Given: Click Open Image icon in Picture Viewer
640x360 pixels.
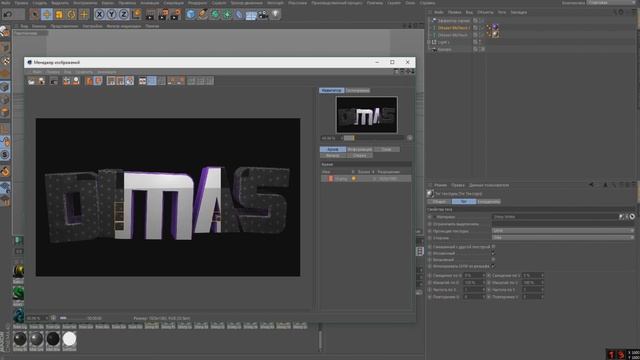Looking at the screenshot, I should pos(31,81).
